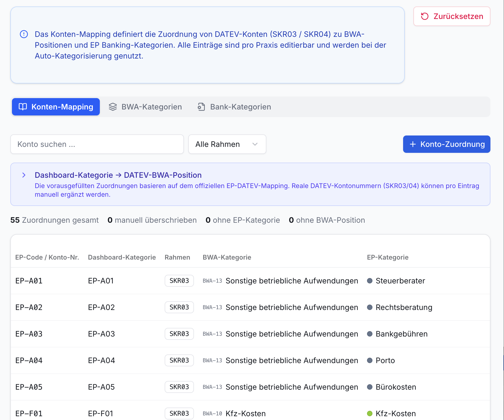This screenshot has width=504, height=420.
Task: Click the Rechtsberatung EP-Kategorie cell
Action: point(400,307)
